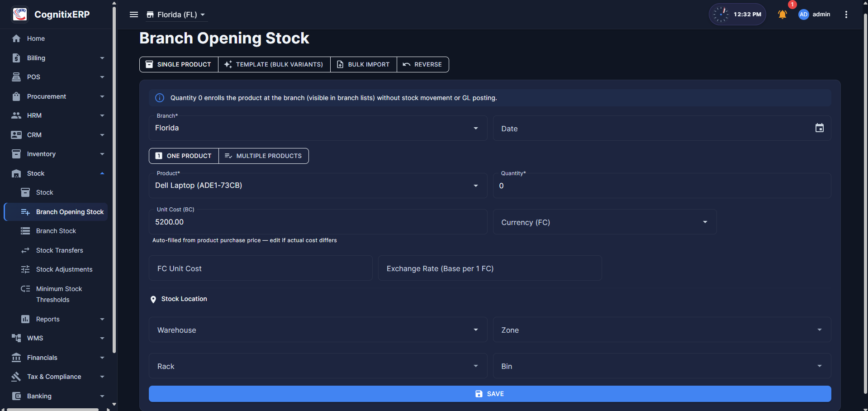Click the Date input field
The width and height of the screenshot is (868, 411).
[662, 128]
